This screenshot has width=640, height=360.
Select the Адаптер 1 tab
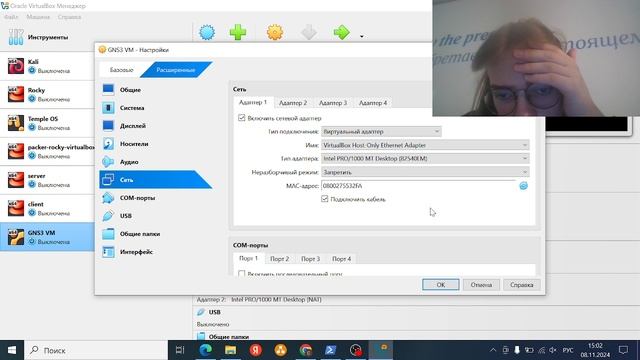point(253,102)
